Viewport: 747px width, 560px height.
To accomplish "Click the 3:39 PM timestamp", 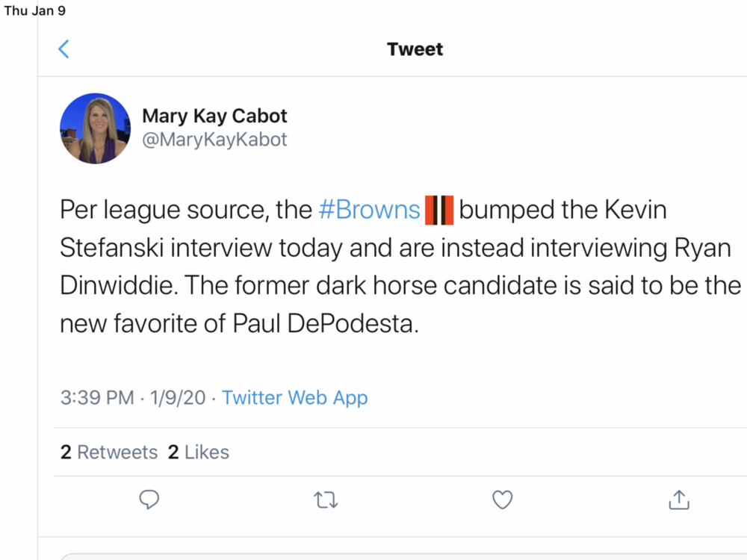I will point(97,398).
